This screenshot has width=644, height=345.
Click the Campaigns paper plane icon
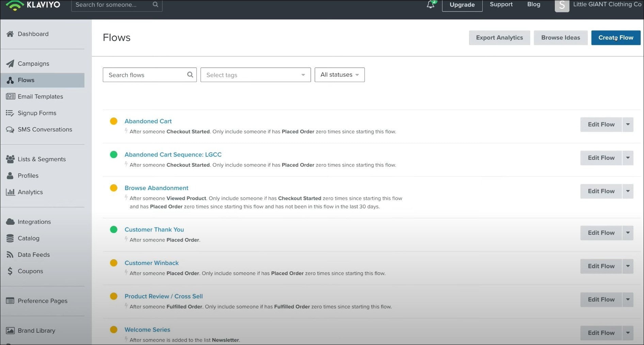tap(10, 64)
